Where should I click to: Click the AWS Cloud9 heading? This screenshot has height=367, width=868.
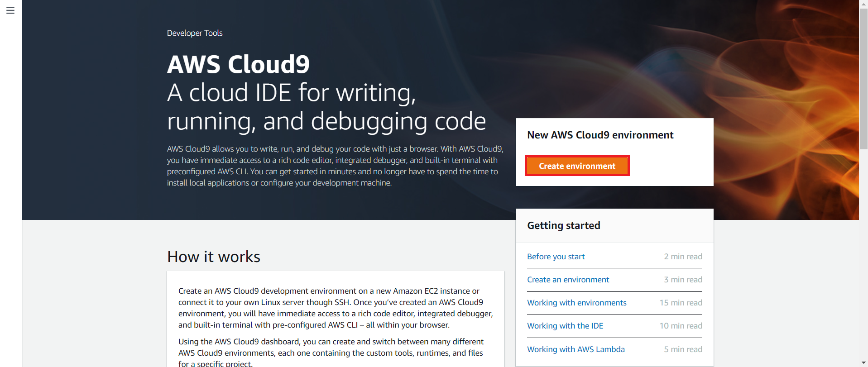(238, 64)
